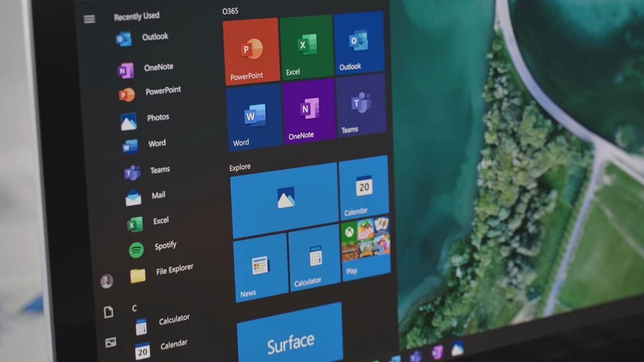Click the blue Outlook tile
This screenshot has height=362, width=644.
(x=359, y=43)
